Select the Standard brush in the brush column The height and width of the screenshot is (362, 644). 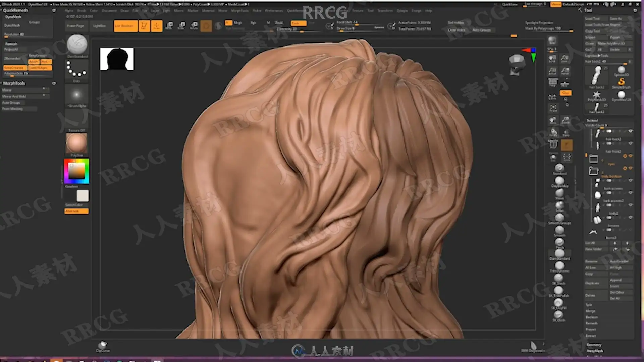click(559, 169)
